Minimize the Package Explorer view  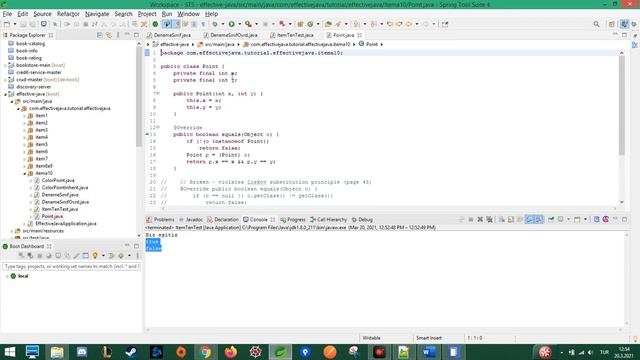click(127, 35)
